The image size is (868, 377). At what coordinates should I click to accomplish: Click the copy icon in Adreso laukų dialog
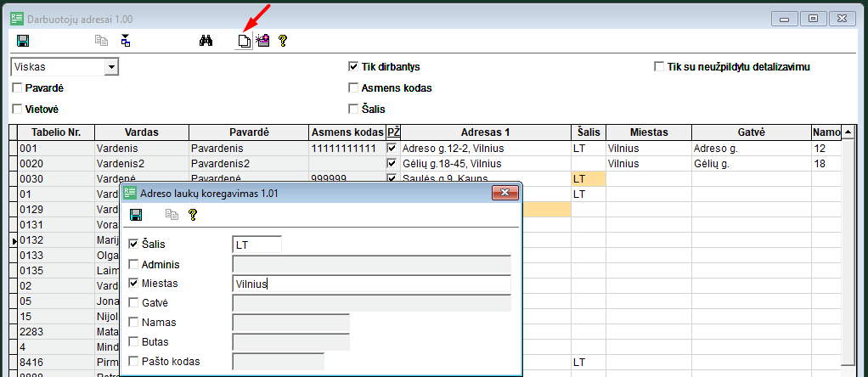pyautogui.click(x=172, y=215)
